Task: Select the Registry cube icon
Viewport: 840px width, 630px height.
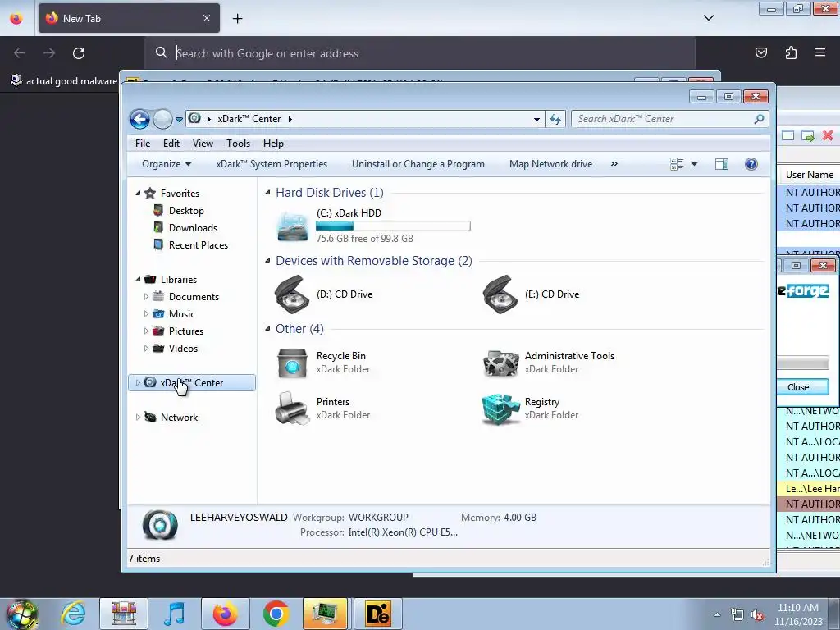Action: (x=500, y=409)
